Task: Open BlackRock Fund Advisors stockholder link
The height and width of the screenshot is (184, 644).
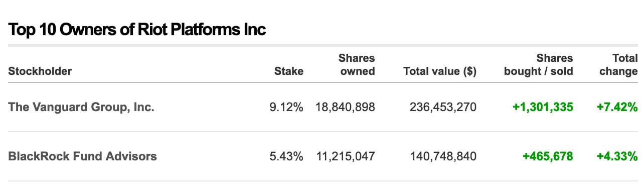Action: point(83,156)
